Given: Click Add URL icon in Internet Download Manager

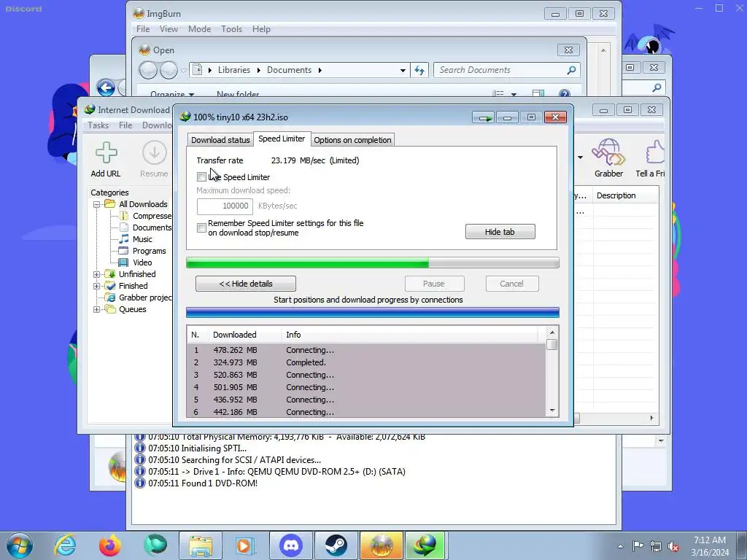Looking at the screenshot, I should click(106, 153).
